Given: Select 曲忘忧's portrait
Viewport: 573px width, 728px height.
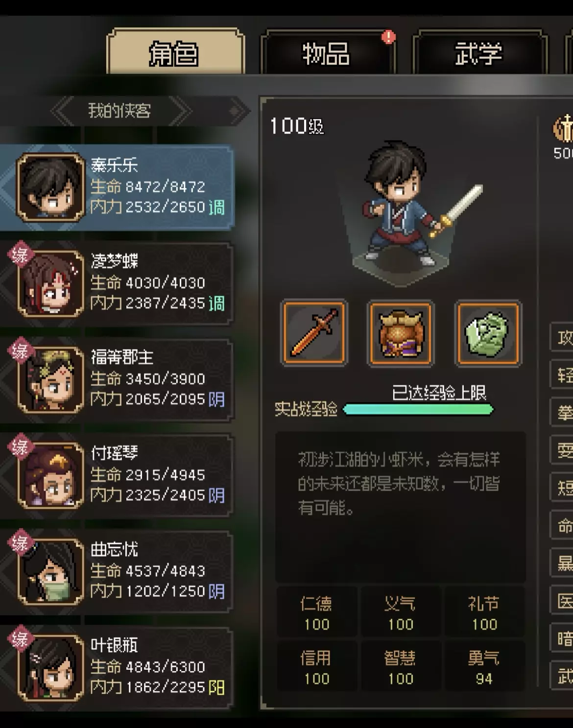Looking at the screenshot, I should (50, 571).
